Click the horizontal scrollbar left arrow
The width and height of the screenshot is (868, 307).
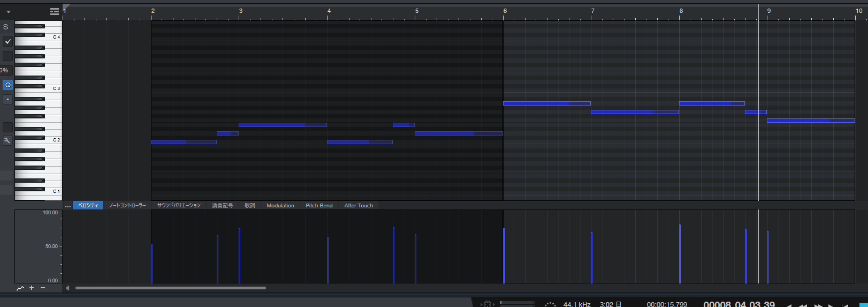pyautogui.click(x=67, y=288)
